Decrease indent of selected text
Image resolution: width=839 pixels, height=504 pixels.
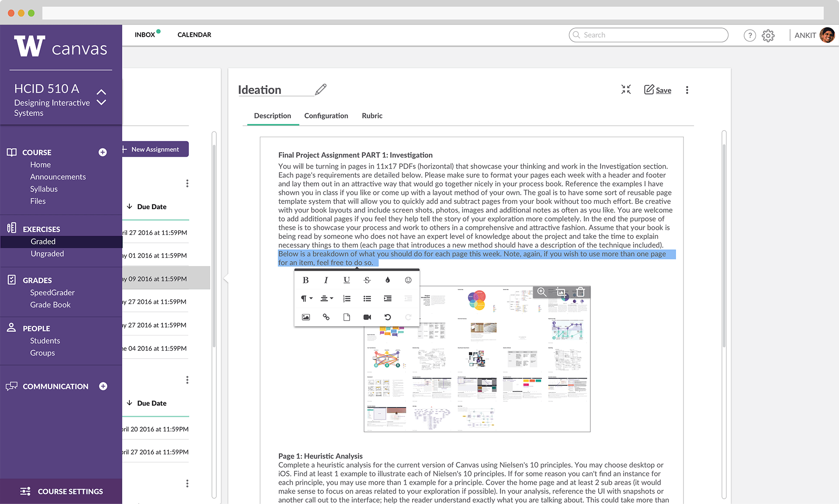pyautogui.click(x=408, y=298)
